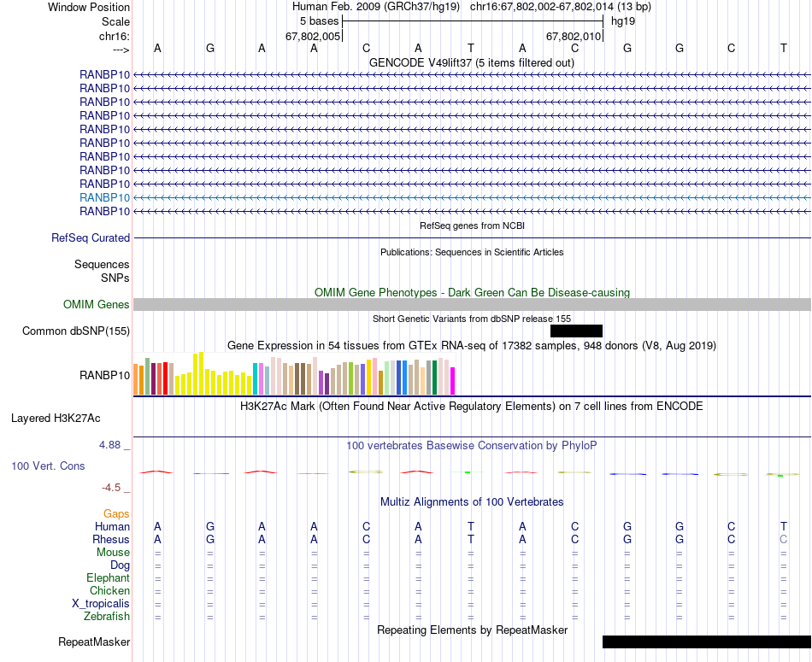This screenshot has height=662, width=812.
Task: Click the Rhesus species label
Action: pos(111,539)
